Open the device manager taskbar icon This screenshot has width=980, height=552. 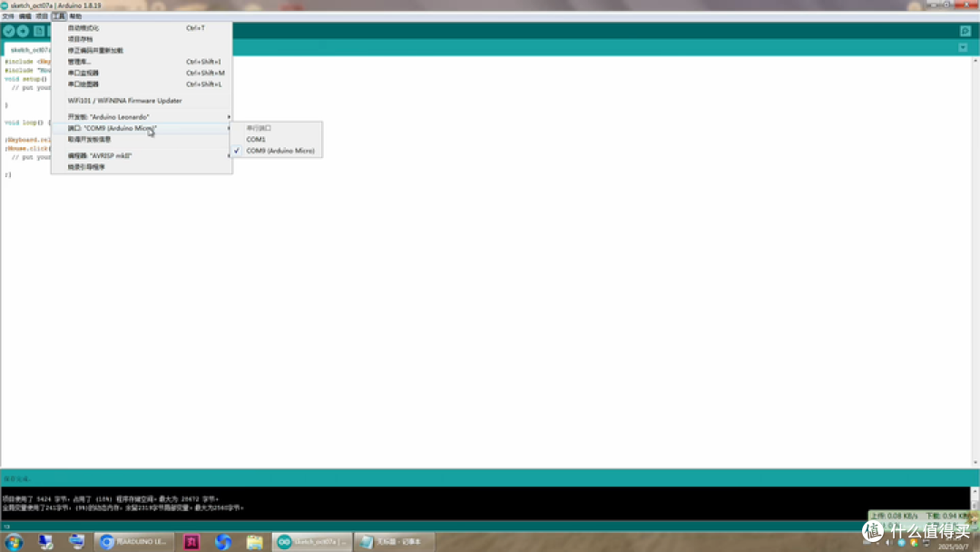pos(45,542)
